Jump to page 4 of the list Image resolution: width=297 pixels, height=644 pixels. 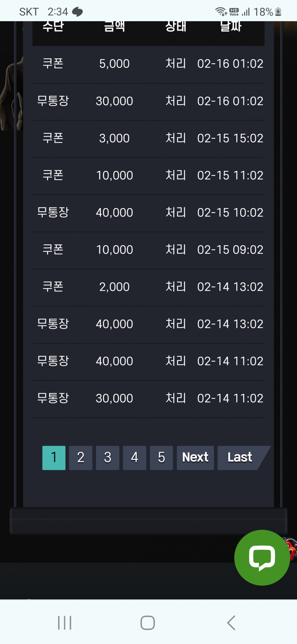135,458
